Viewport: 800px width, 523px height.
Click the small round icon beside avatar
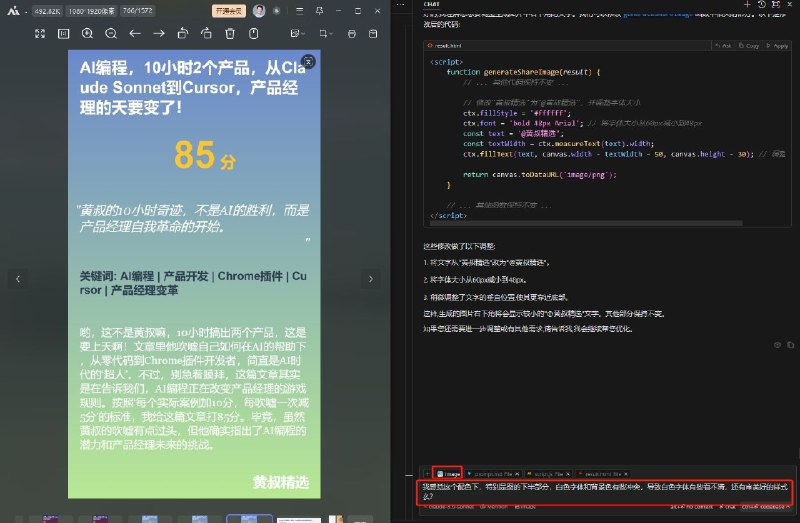(277, 11)
